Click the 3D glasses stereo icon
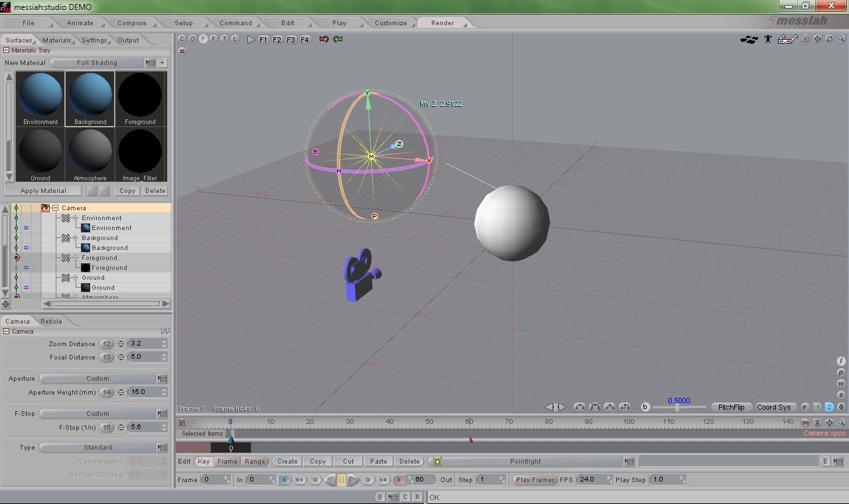The image size is (849, 504). (787, 39)
